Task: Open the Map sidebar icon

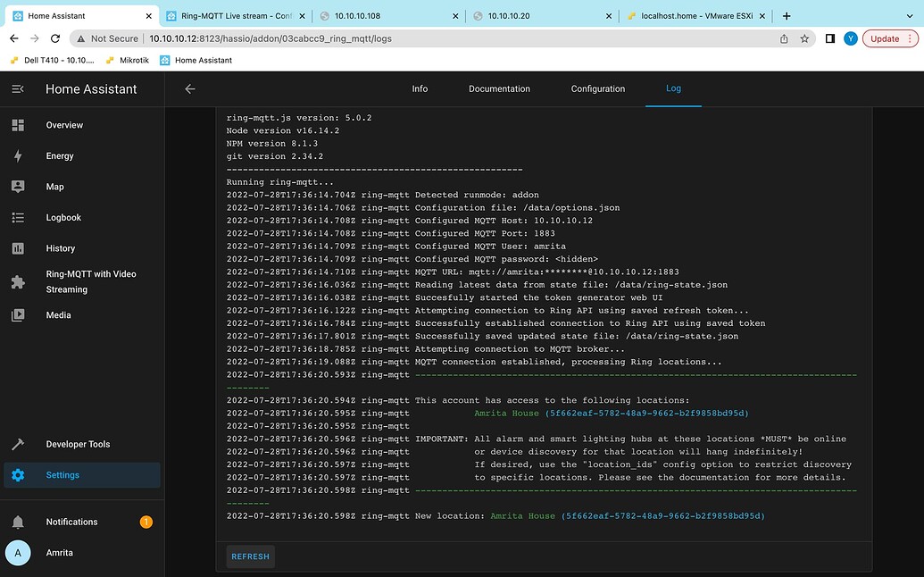Action: (18, 187)
